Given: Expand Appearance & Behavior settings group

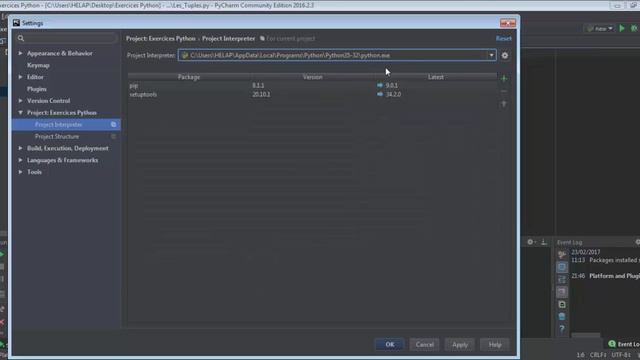Looking at the screenshot, I should tap(20, 53).
